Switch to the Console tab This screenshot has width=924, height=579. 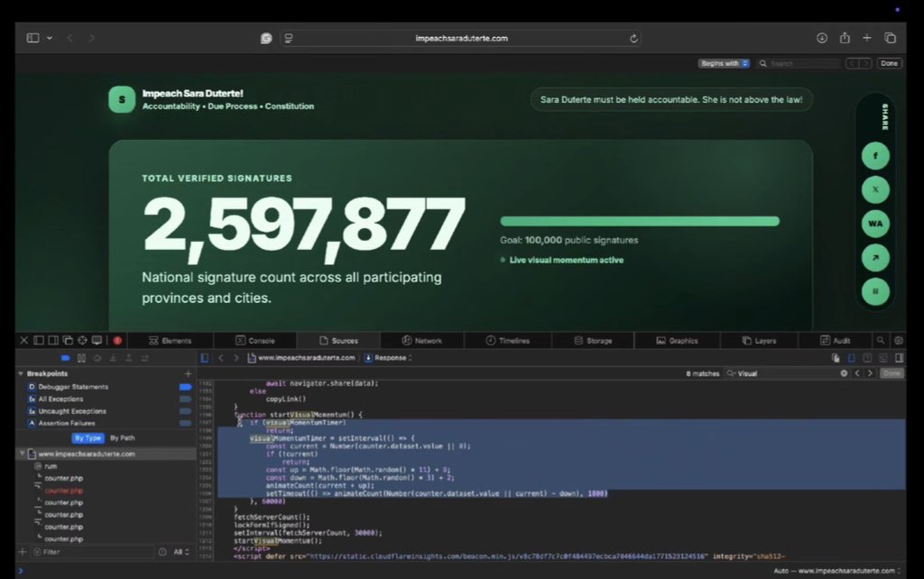(255, 340)
